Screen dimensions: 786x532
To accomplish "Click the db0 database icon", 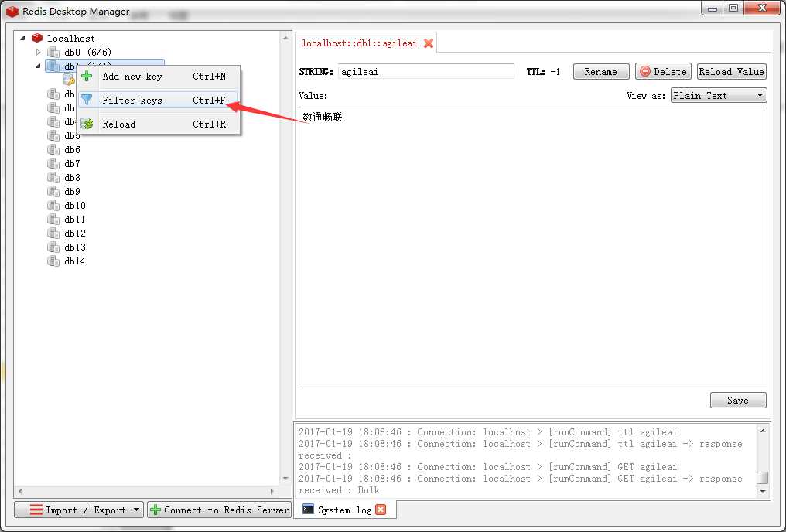I will pyautogui.click(x=53, y=52).
